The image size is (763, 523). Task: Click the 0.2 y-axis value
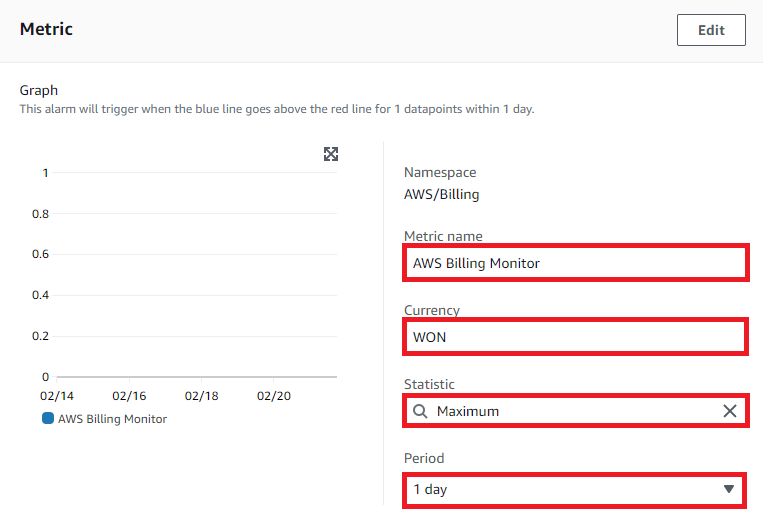(x=40, y=336)
